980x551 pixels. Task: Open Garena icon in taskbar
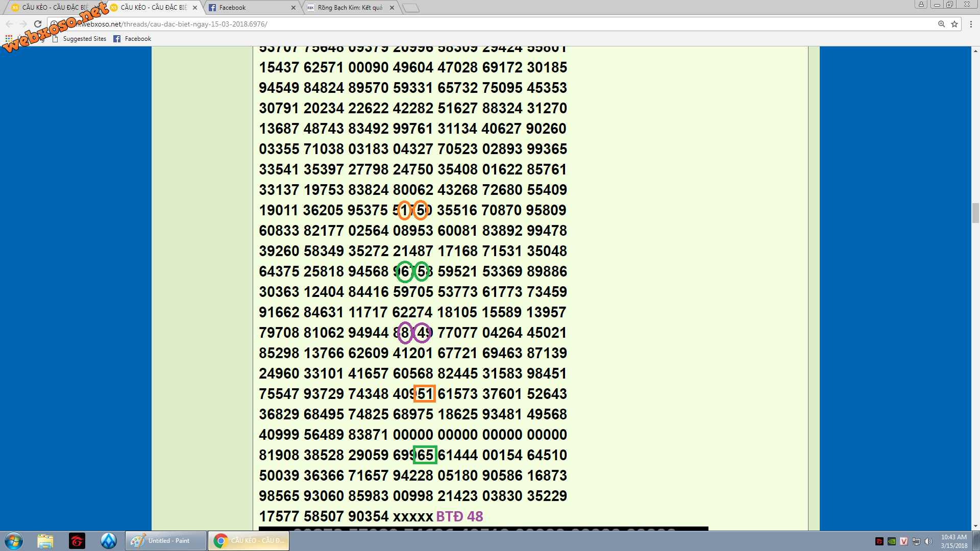click(77, 541)
